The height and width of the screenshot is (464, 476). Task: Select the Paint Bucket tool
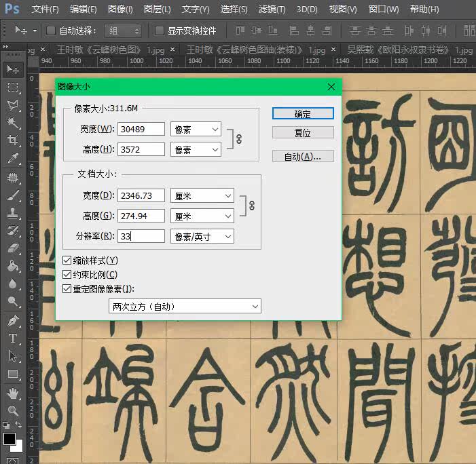[x=13, y=266]
